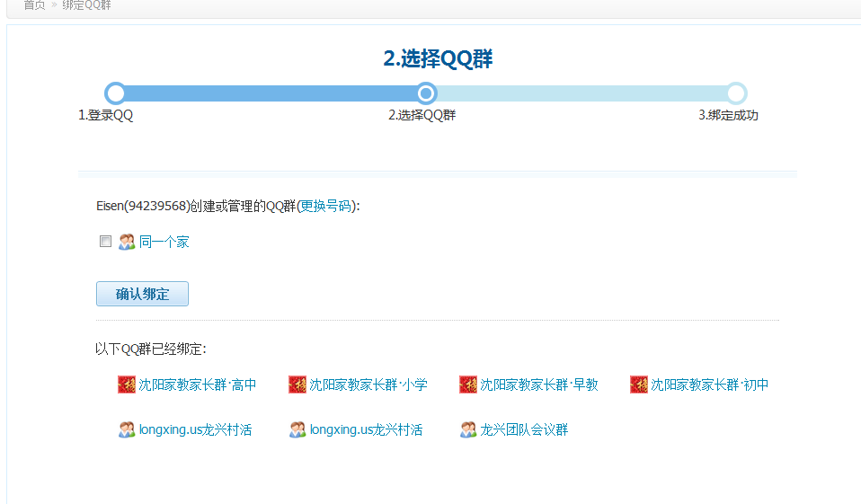The width and height of the screenshot is (861, 504).
Task: Click the 龙兴团队会议群 avatar icon
Action: [468, 429]
